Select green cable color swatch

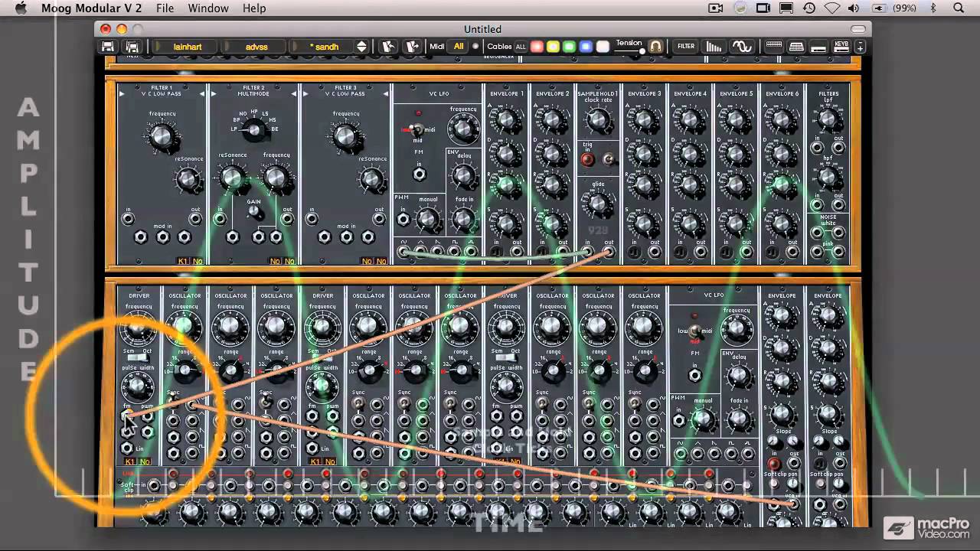point(569,47)
